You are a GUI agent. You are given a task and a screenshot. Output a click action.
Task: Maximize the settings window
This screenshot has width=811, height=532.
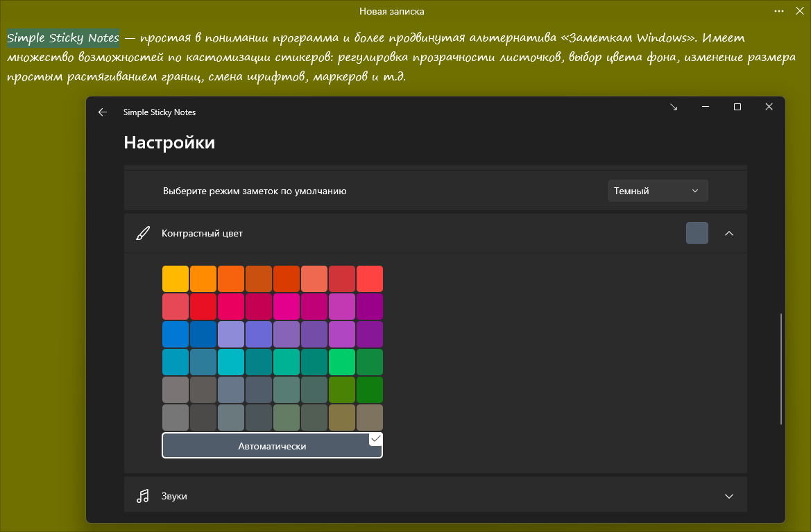coord(737,107)
